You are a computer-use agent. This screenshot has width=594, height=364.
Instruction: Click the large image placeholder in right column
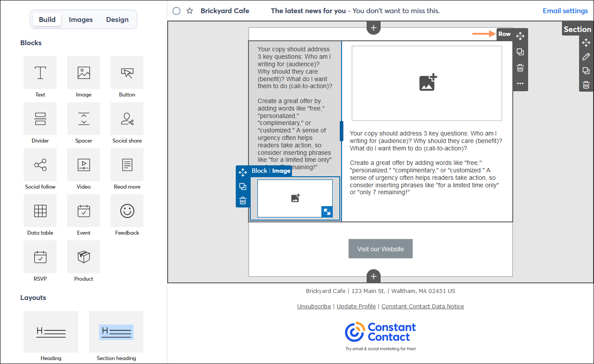coord(427,83)
